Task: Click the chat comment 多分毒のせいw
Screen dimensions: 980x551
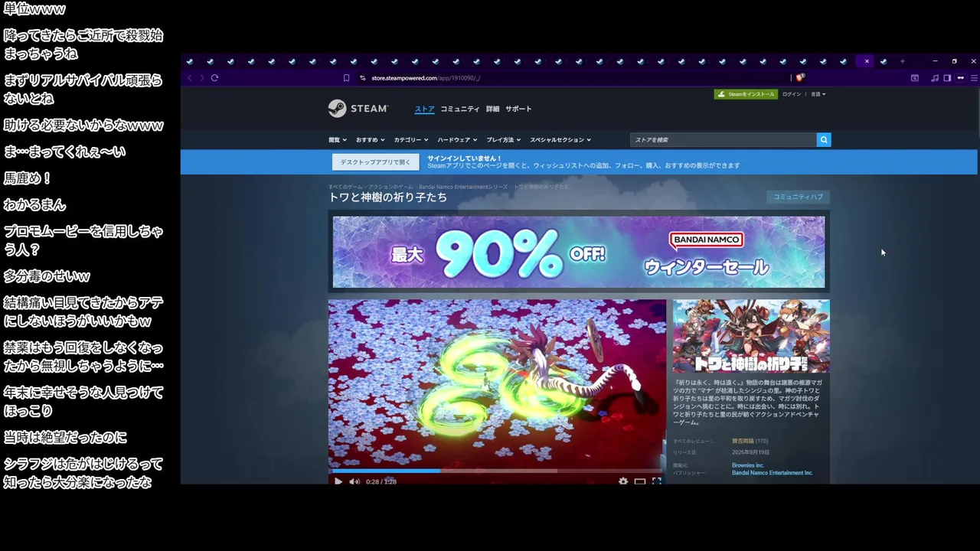Action: click(x=47, y=276)
